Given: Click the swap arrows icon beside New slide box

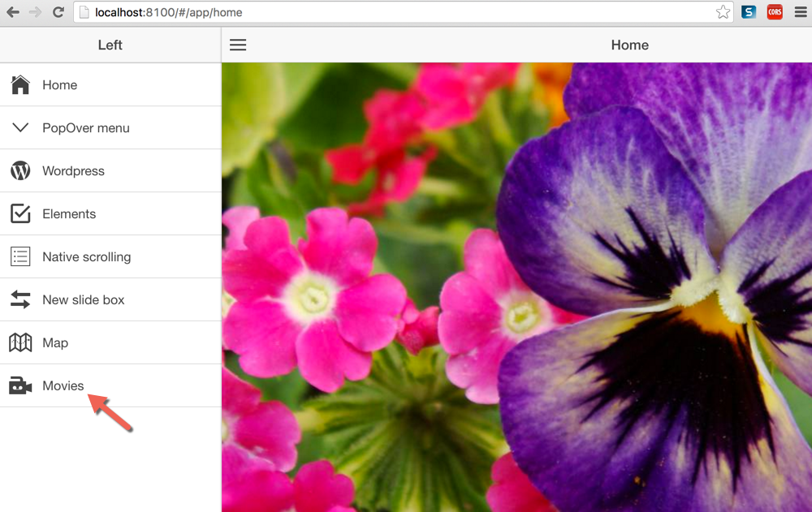Looking at the screenshot, I should 20,299.
